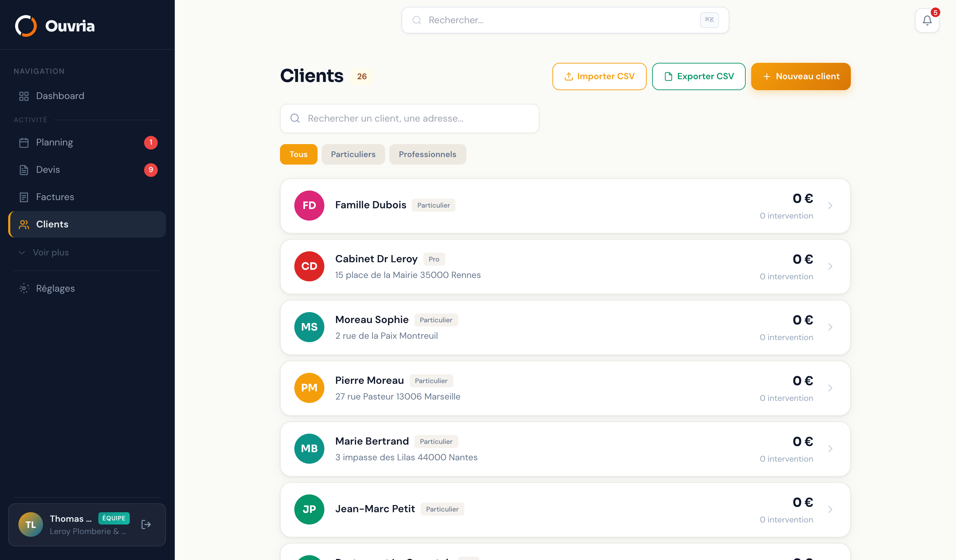Click the logout icon next to Thomas
Screen dimensions: 956x560
coord(146,524)
